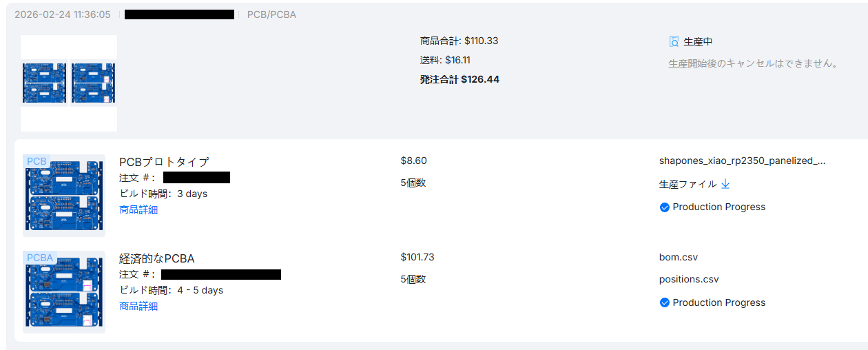The width and height of the screenshot is (868, 350).
Task: Open the order summary board preview image
Action: [69, 83]
